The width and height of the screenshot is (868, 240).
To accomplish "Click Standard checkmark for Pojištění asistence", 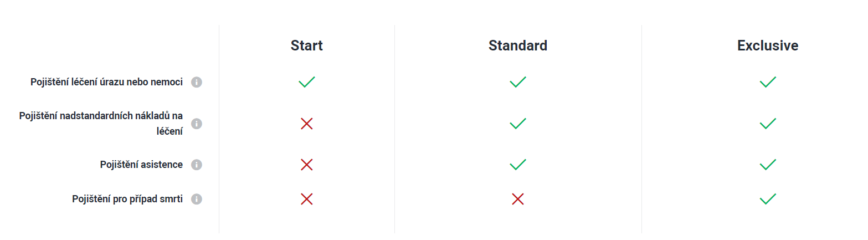I will [x=518, y=165].
